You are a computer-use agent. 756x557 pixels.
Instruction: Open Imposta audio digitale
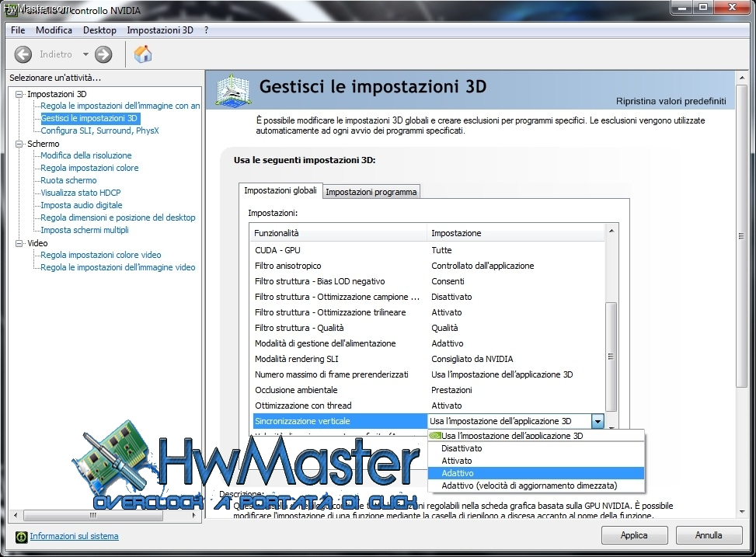click(81, 205)
